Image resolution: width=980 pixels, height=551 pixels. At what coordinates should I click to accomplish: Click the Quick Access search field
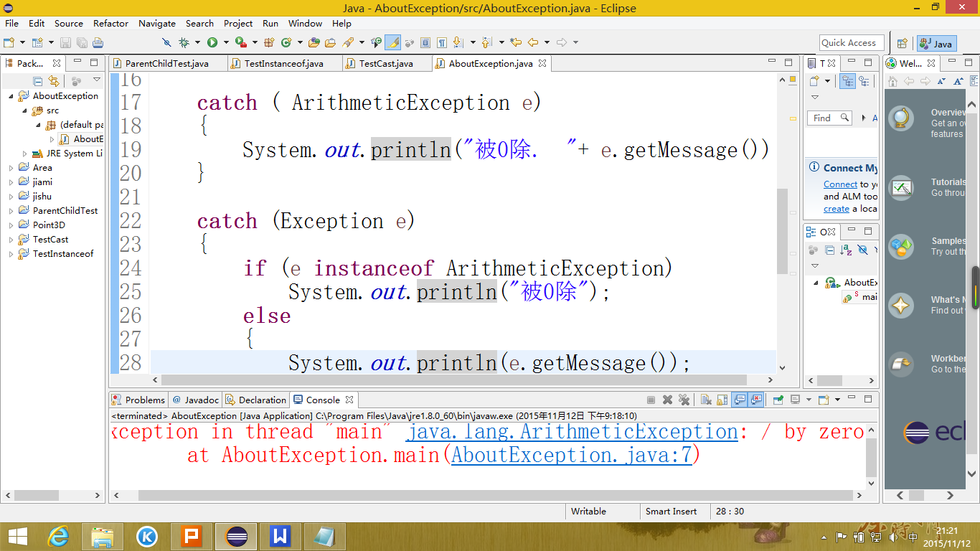852,43
